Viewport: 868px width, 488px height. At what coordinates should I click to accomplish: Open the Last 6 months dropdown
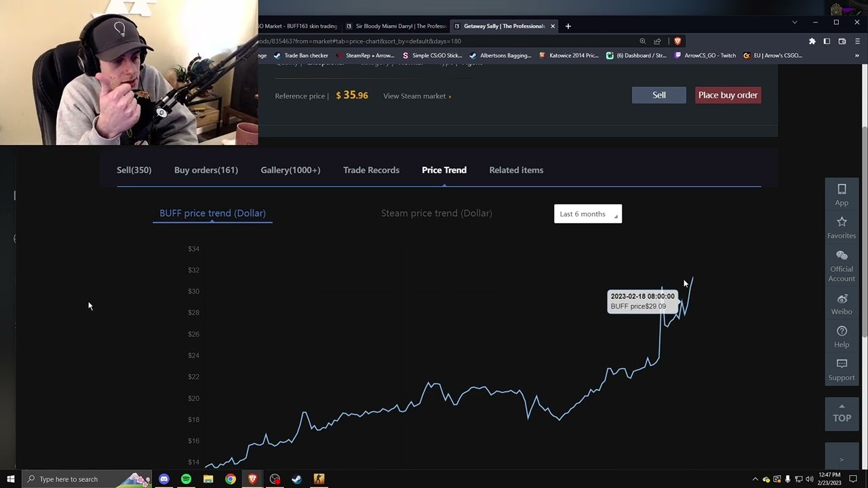click(588, 214)
